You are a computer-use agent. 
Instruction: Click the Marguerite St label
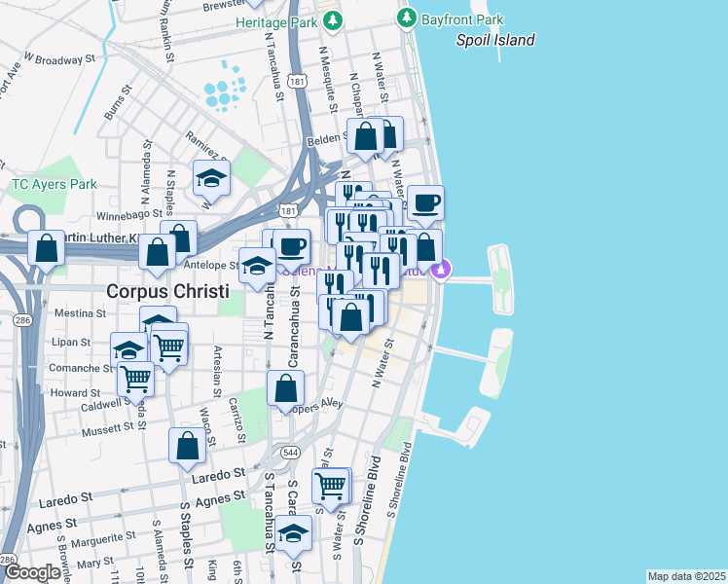coord(103,539)
